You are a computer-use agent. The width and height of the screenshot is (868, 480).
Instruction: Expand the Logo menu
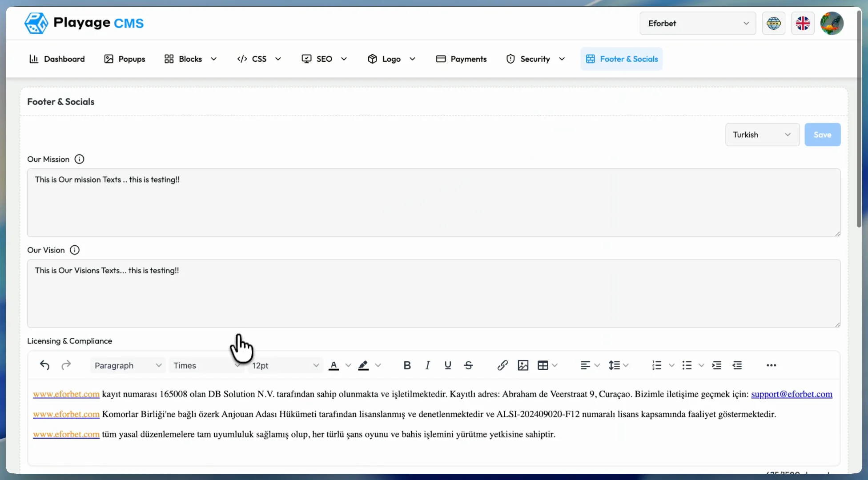coord(391,59)
